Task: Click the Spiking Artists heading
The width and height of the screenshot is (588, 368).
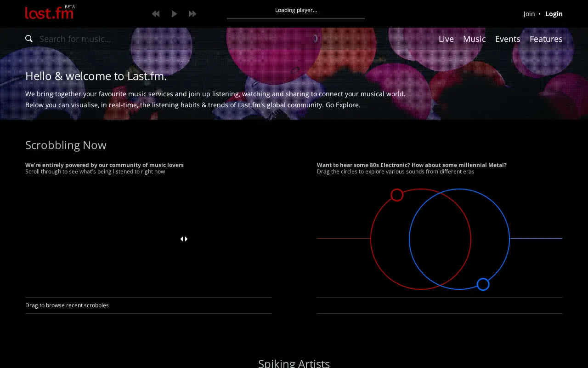Action: click(294, 363)
